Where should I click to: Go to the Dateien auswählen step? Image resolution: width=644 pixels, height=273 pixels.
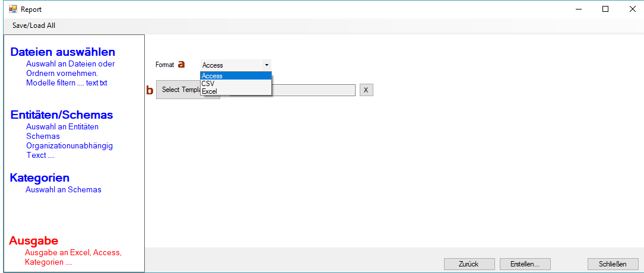click(63, 52)
